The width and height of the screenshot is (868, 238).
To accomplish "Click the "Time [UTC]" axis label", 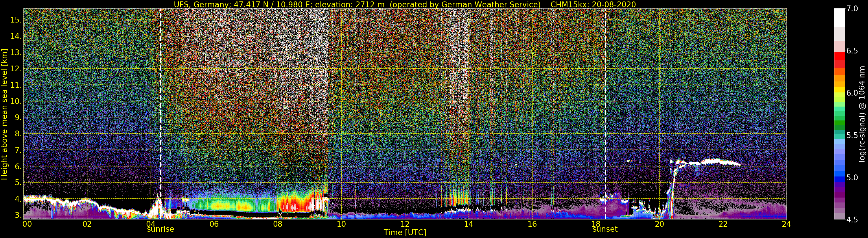I will pyautogui.click(x=405, y=233).
